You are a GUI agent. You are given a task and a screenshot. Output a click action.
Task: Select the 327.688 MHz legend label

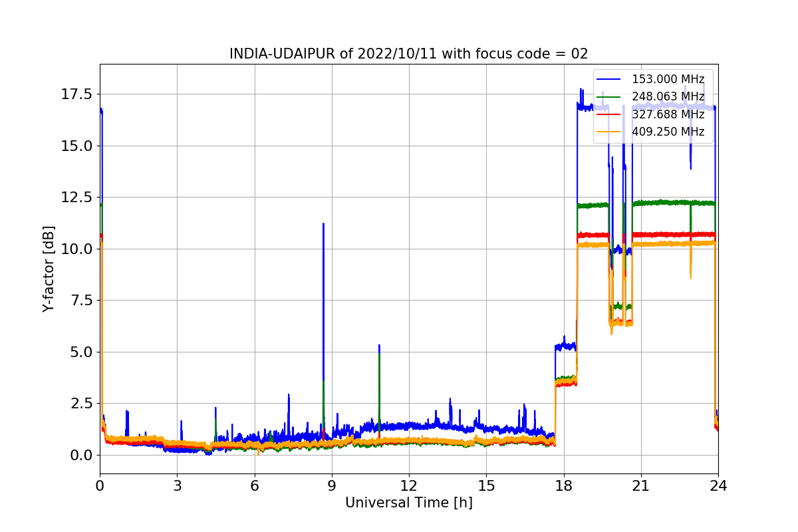click(x=668, y=114)
